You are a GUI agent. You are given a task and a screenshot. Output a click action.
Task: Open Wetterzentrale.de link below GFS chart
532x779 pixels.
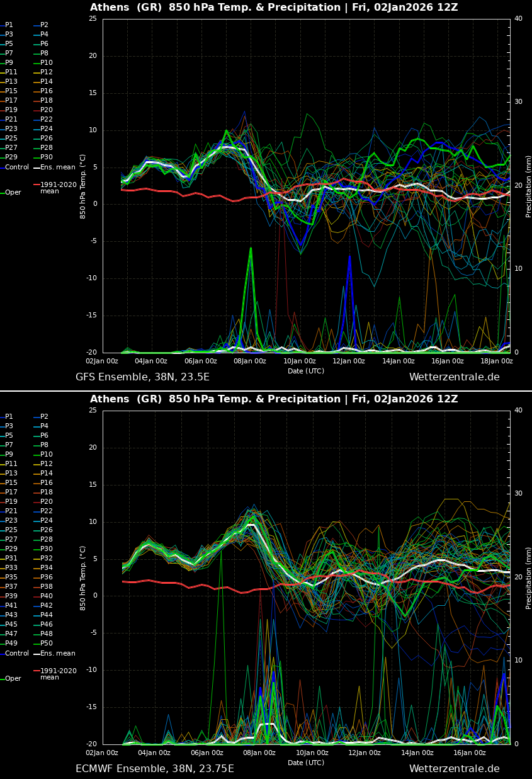454,377
